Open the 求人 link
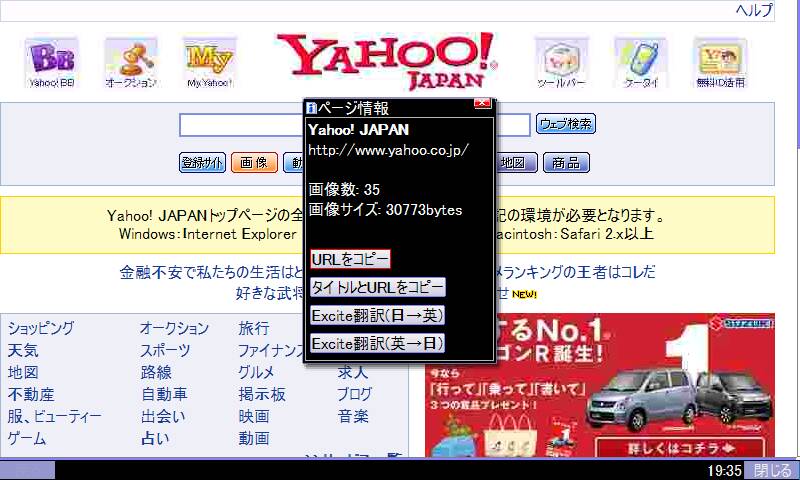800x480 pixels. pos(353,372)
